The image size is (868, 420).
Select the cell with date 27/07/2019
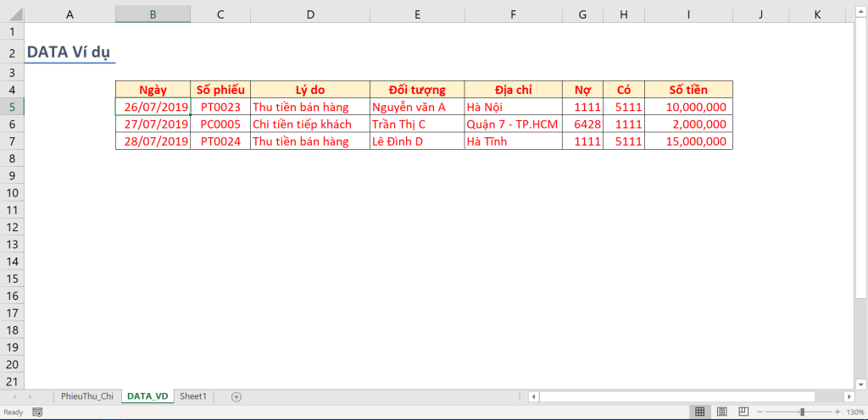point(153,124)
